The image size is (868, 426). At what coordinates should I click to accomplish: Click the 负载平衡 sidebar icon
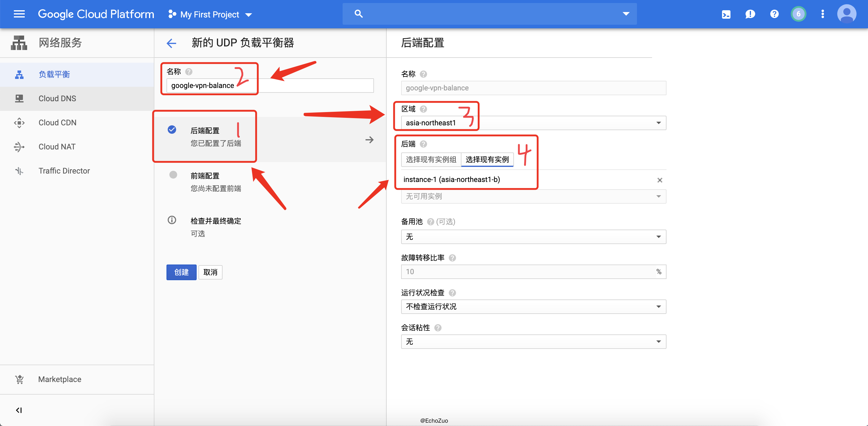point(19,74)
